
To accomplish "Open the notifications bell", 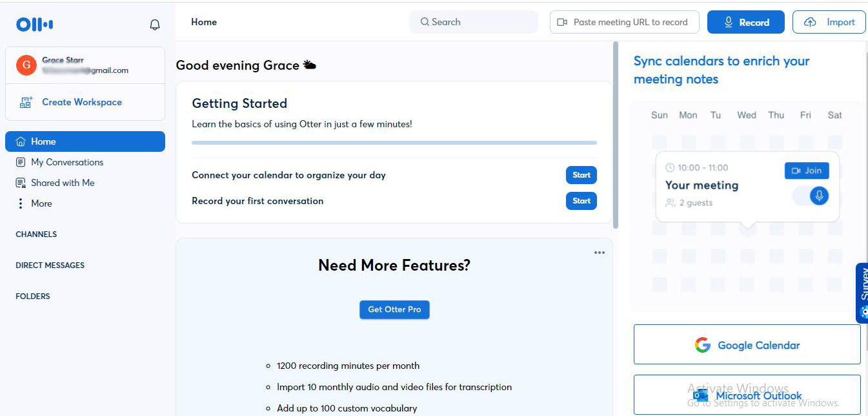I will pyautogui.click(x=155, y=25).
